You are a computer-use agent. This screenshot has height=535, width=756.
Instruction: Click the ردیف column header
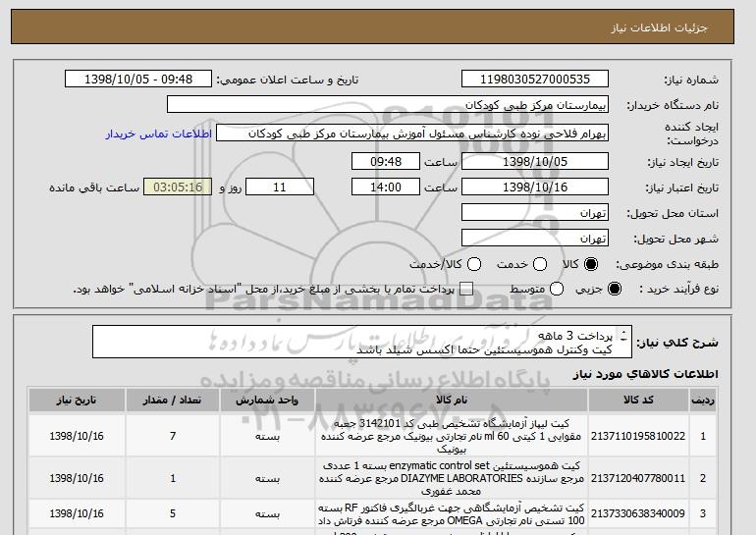point(702,401)
